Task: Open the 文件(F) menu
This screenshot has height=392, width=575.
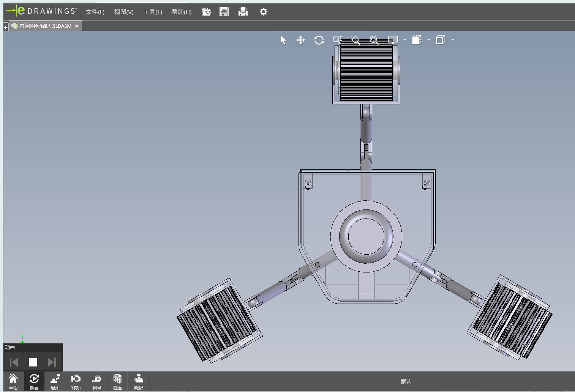Action: click(95, 12)
